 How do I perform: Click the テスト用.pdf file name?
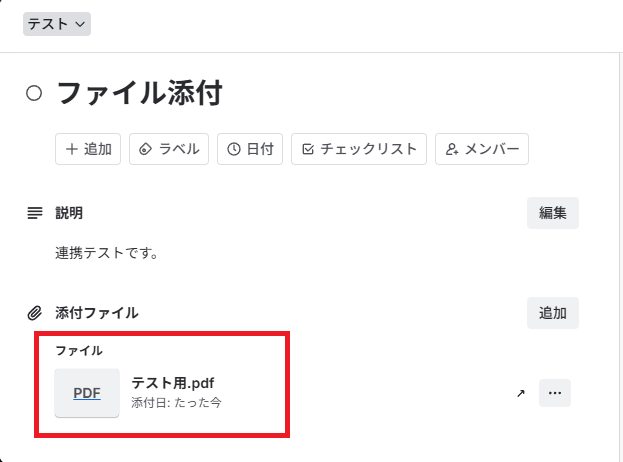click(x=173, y=383)
